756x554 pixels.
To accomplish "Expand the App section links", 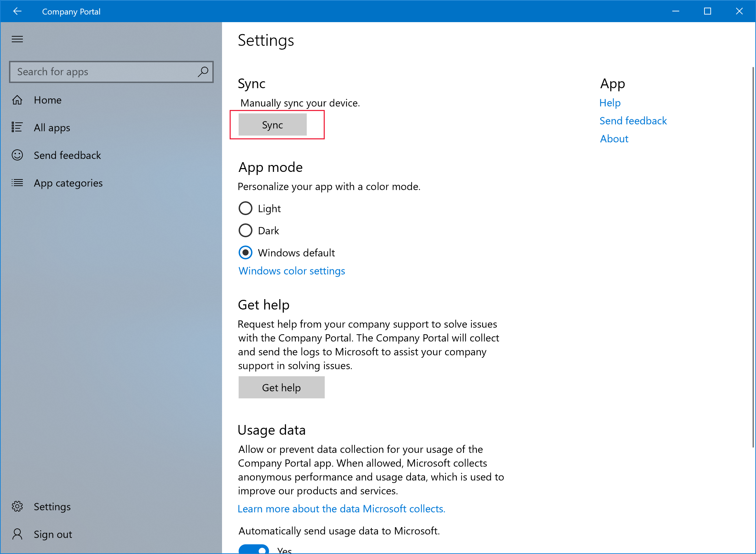I will [613, 83].
